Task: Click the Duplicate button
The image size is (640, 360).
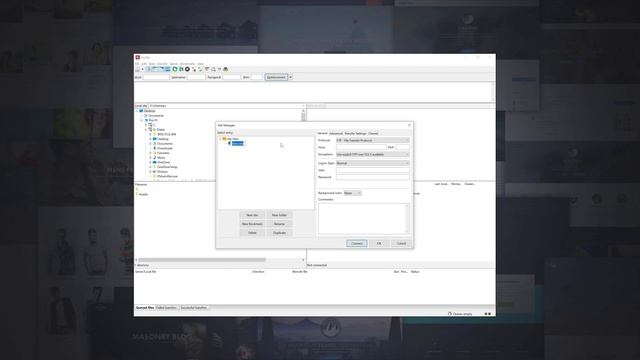Action: pos(280,233)
